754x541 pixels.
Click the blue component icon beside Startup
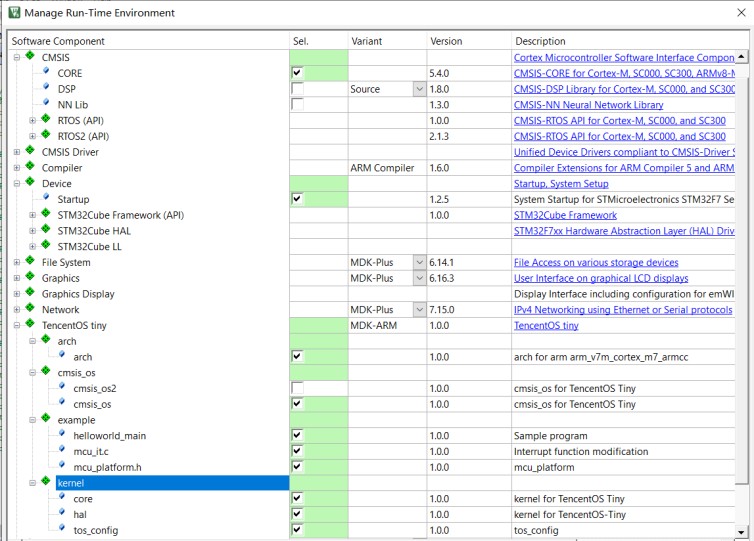click(46, 197)
